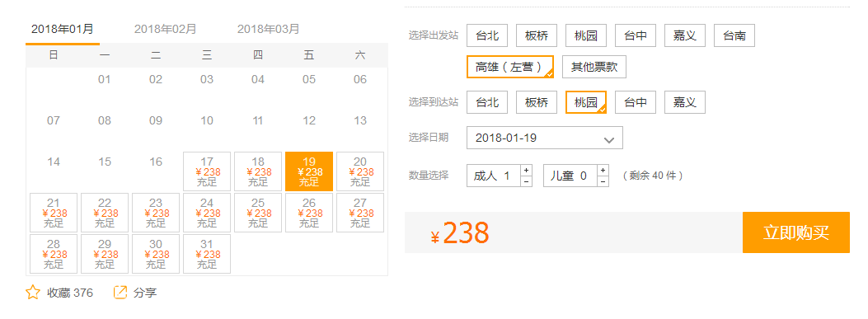
Task: Switch to 2018年02月 tab
Action: 166,30
